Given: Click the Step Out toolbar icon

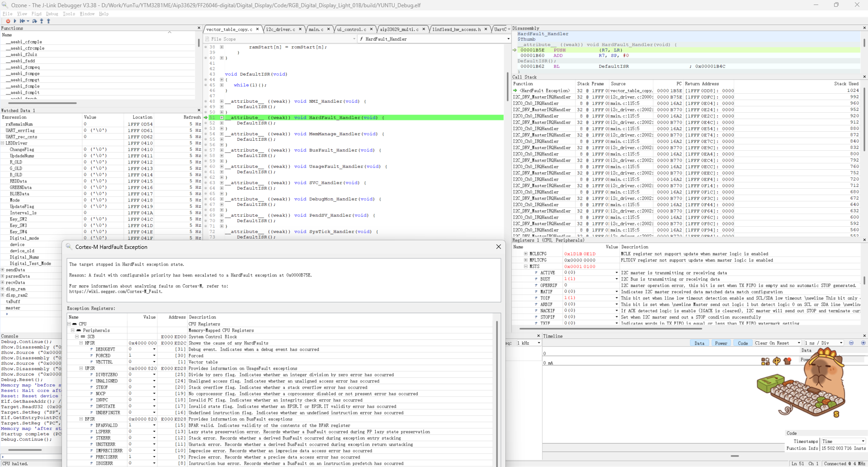Looking at the screenshot, I should [x=48, y=21].
